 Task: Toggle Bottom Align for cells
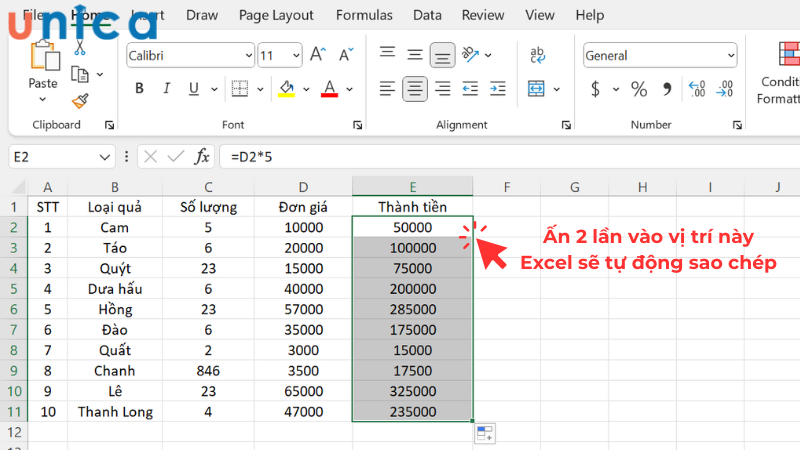(x=442, y=55)
